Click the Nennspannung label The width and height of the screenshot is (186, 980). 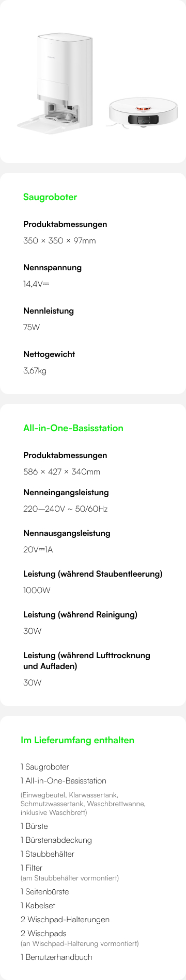52,268
